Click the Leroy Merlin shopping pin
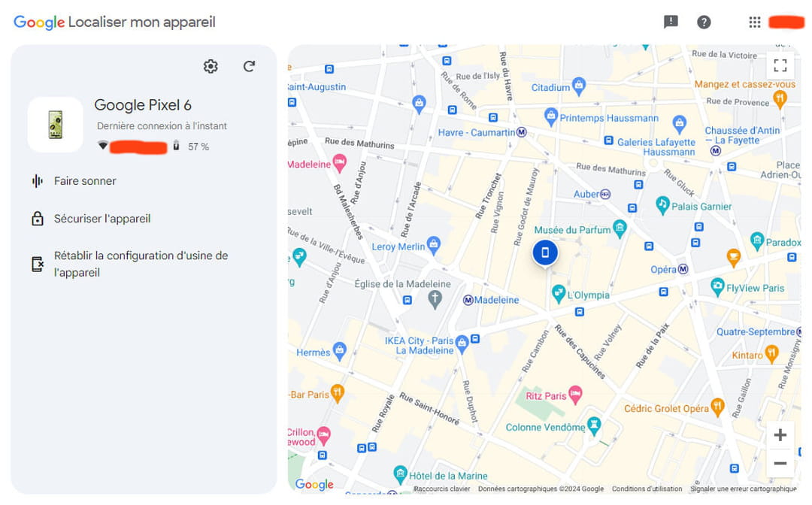The height and width of the screenshot is (505, 812). [434, 245]
